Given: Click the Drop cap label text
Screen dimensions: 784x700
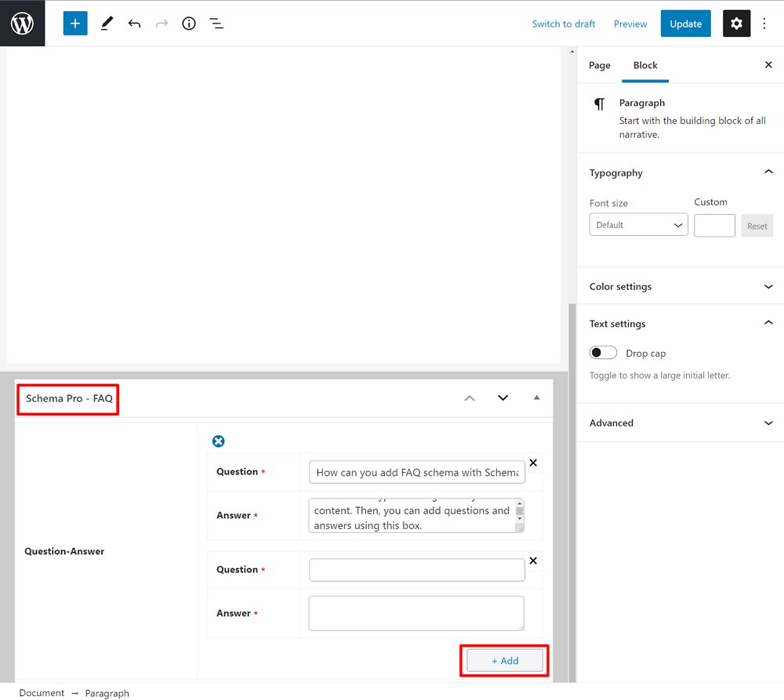Looking at the screenshot, I should tap(645, 354).
